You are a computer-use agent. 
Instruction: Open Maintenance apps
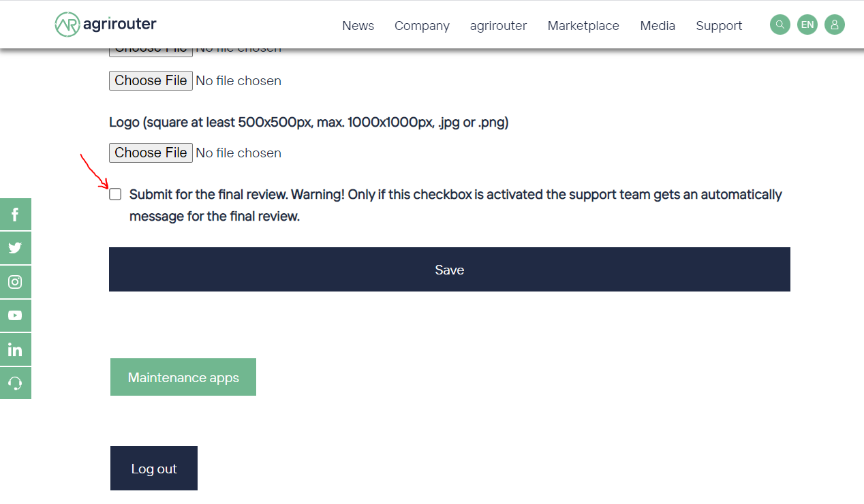[x=183, y=377]
